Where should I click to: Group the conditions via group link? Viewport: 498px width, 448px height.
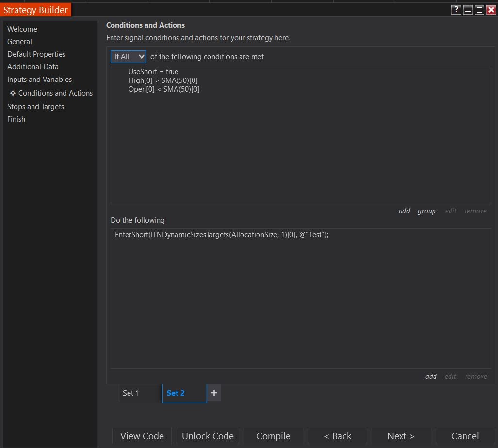pos(427,211)
